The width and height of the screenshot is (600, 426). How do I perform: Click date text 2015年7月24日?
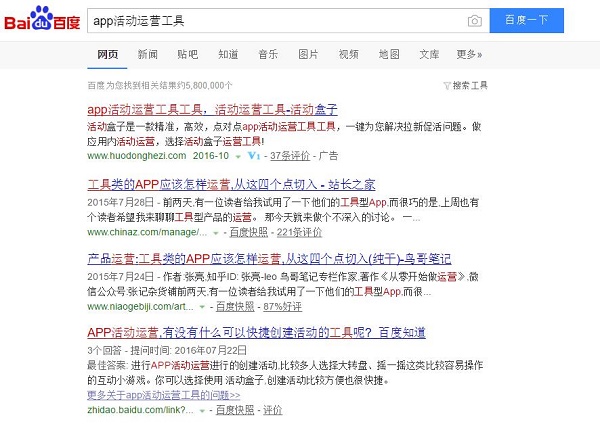pyautogui.click(x=121, y=276)
